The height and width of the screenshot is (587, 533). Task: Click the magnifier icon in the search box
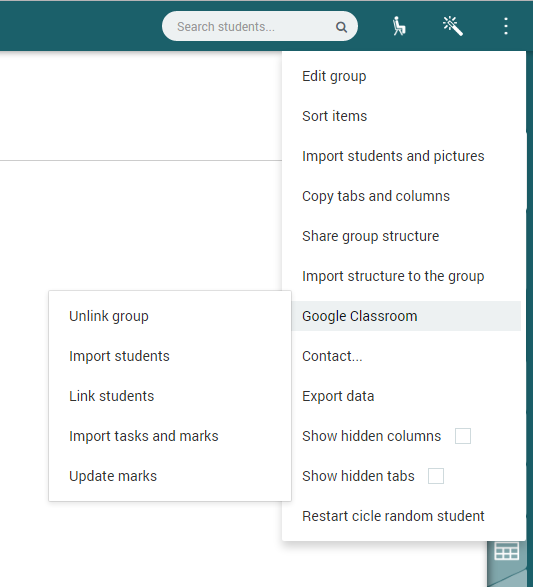pyautogui.click(x=341, y=27)
